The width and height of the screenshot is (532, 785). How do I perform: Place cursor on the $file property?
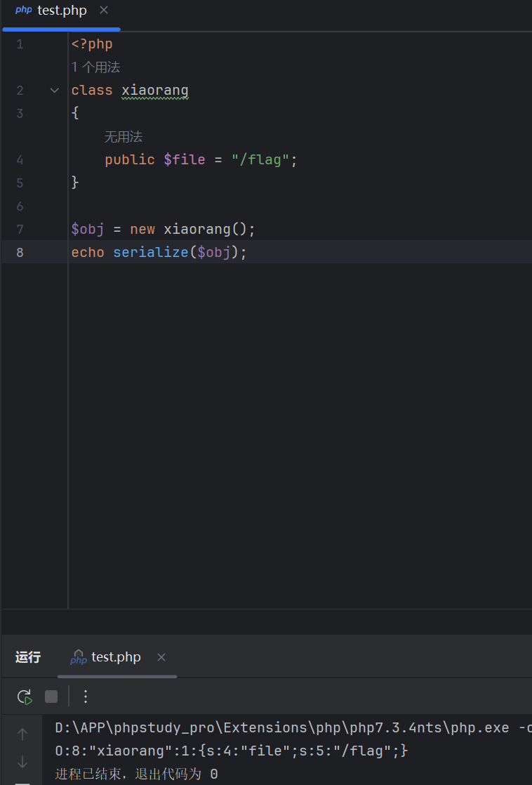point(184,159)
